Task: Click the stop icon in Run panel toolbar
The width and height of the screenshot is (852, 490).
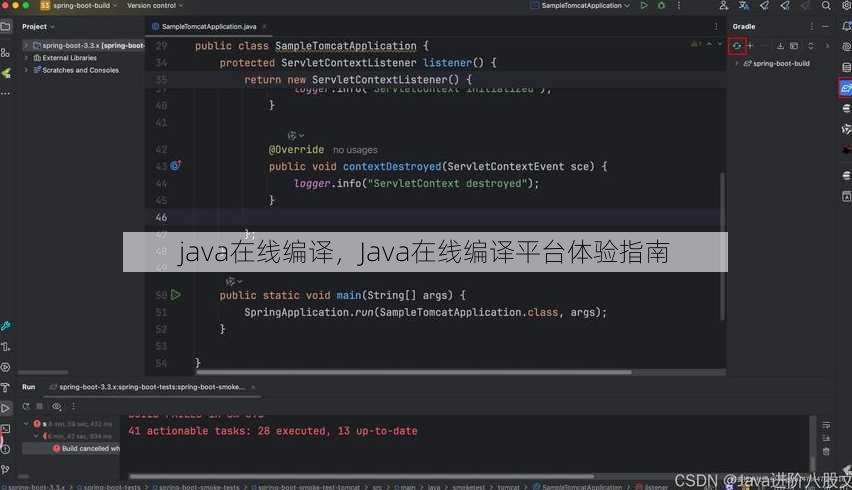Action: click(x=40, y=406)
